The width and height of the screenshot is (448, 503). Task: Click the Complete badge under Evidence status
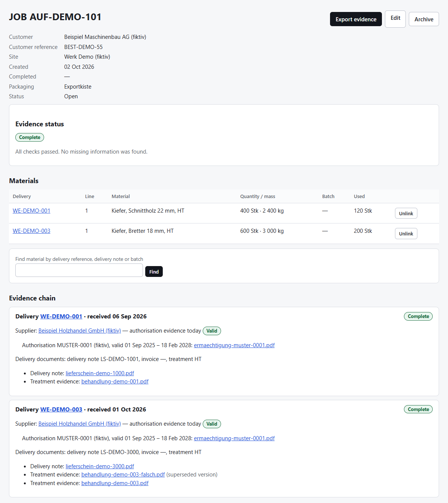point(29,138)
